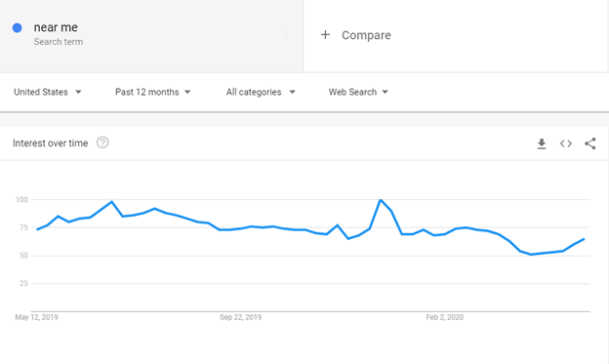Select the Feb 2, 2020 axis label
Screen dimensions: 609x364
[445, 317]
